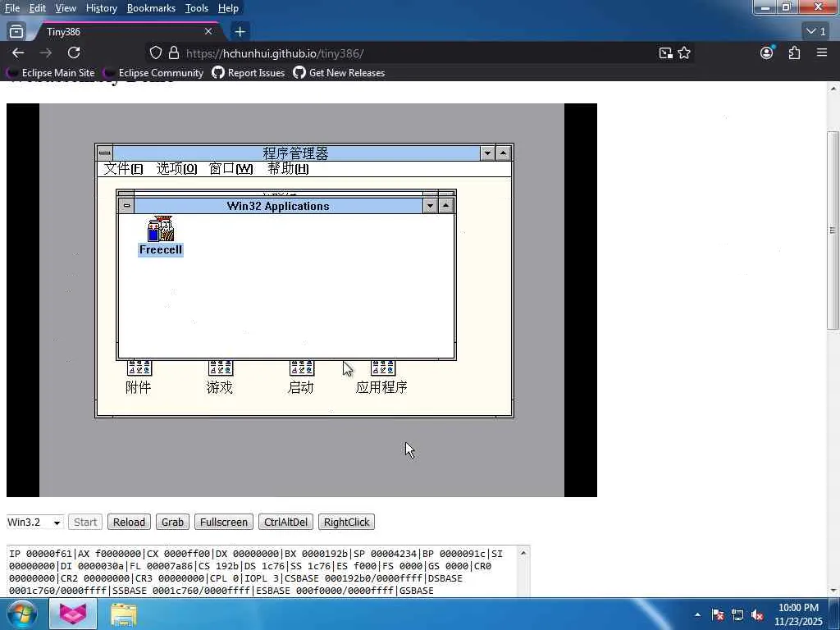Click the muted volume tray icon
This screenshot has width=840, height=630.
pos(757,615)
